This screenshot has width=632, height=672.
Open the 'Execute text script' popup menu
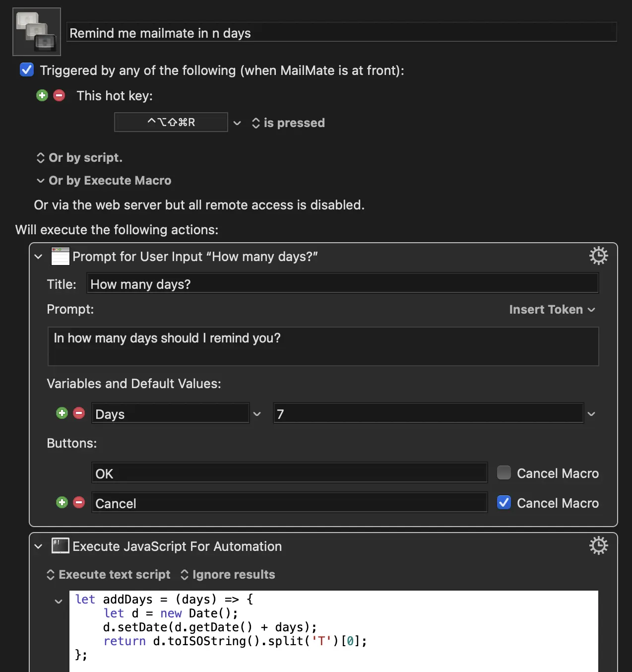(x=108, y=575)
